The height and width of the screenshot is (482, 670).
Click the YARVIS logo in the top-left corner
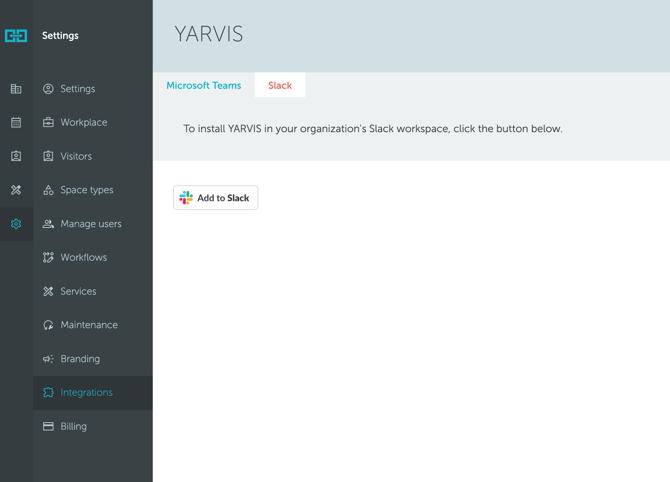(x=16, y=36)
